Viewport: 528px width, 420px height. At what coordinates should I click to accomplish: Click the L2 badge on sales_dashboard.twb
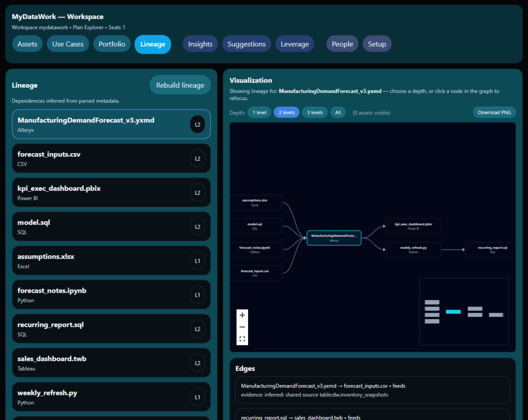coord(197,363)
